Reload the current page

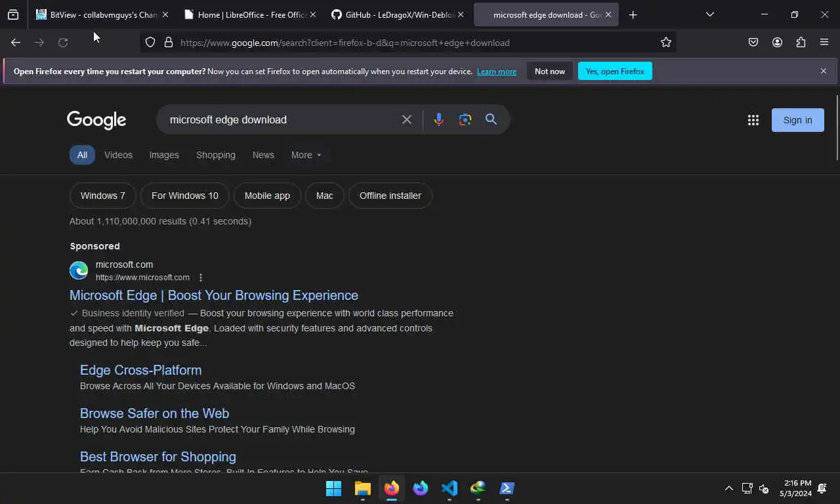pos(63,43)
